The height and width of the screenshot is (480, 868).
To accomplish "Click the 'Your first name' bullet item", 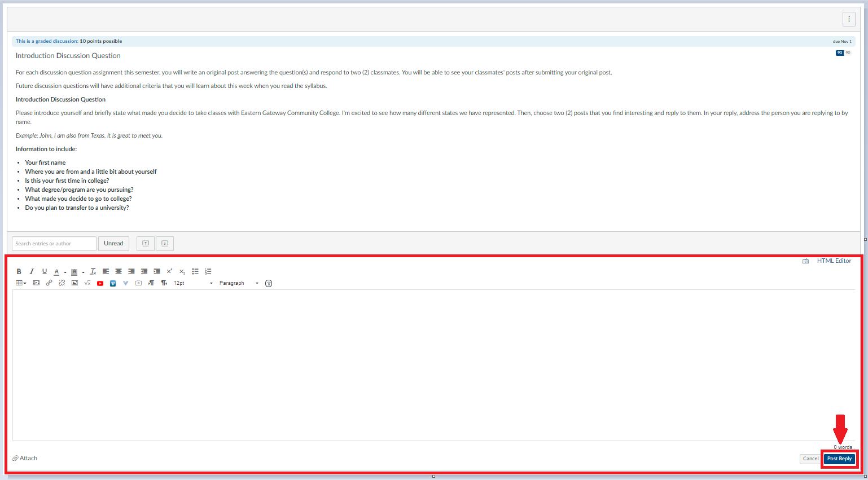I will [x=45, y=162].
